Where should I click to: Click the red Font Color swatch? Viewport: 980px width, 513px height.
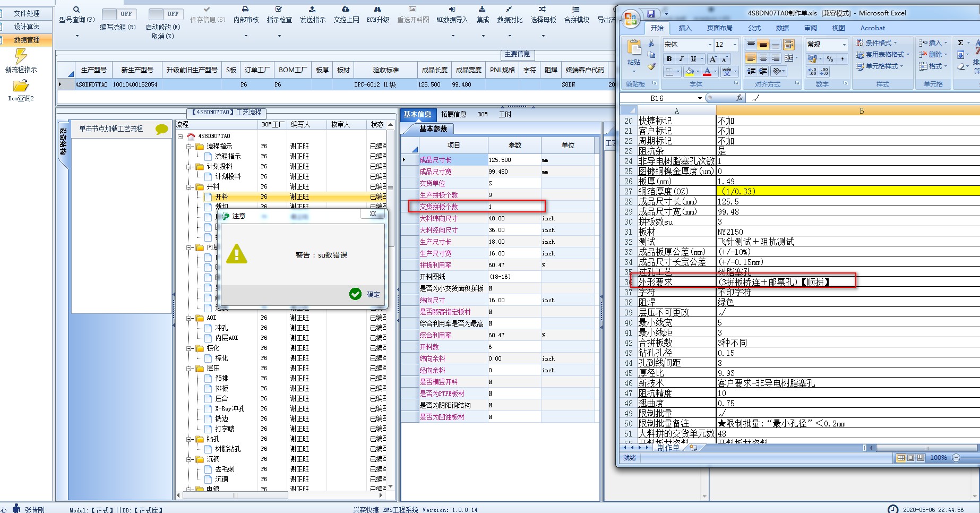click(707, 71)
